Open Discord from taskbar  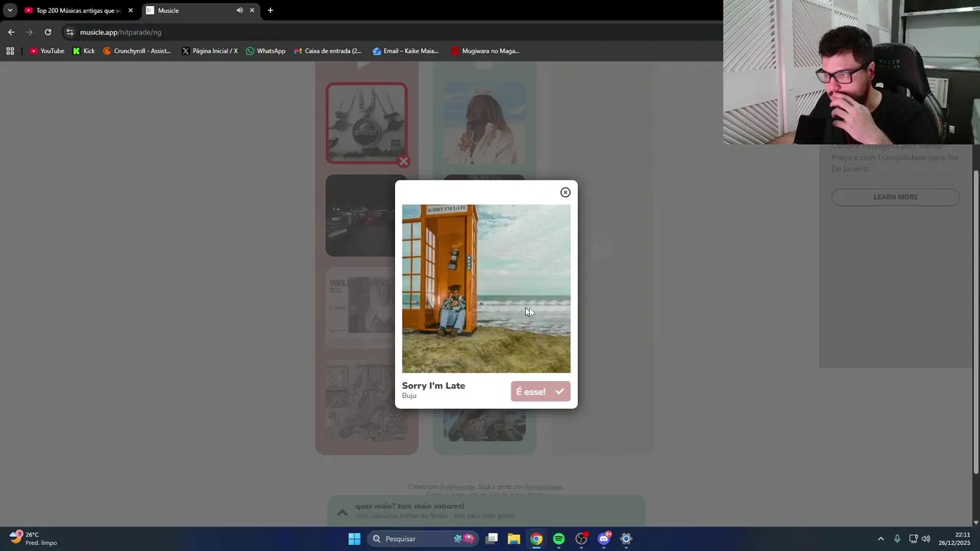[604, 539]
